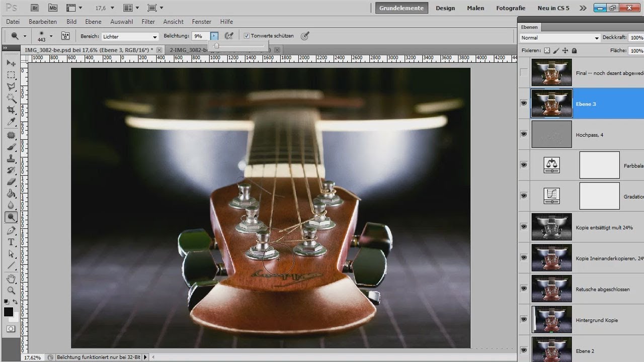This screenshot has height=362, width=644.
Task: Open Bereich dropdown showing Lichter
Action: point(130,36)
